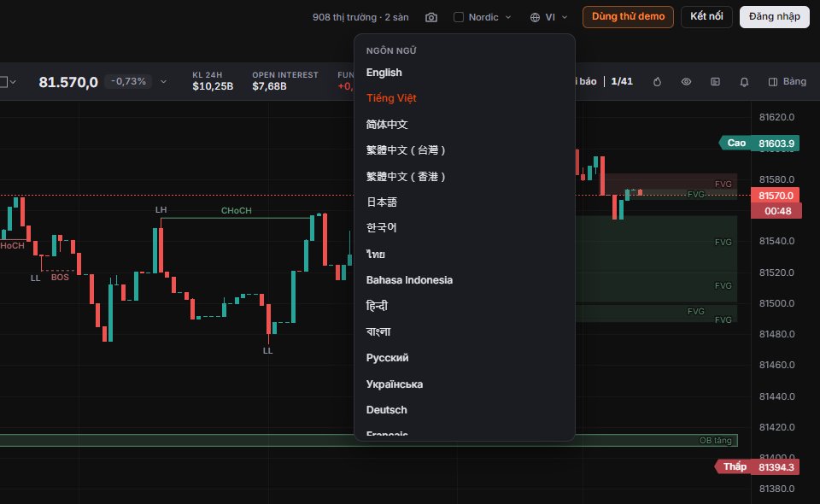The width and height of the screenshot is (820, 504).
Task: Click the 81570.0 current price axis tag
Action: point(776,196)
